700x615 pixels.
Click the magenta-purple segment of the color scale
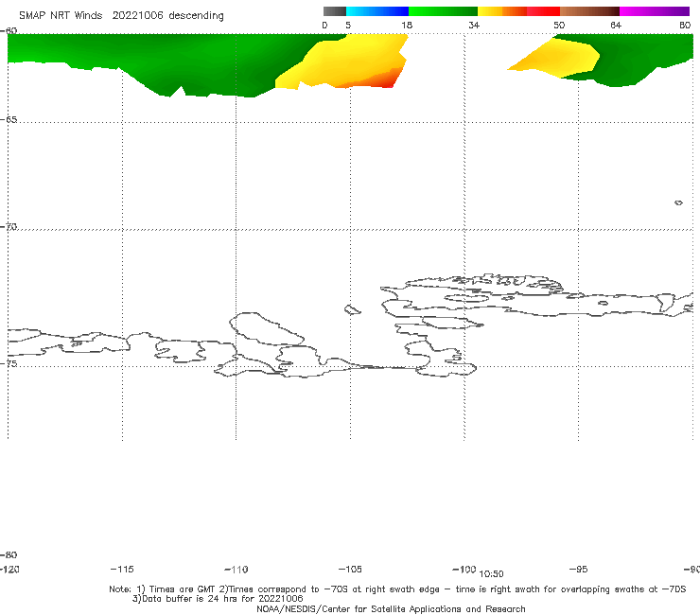(655, 11)
